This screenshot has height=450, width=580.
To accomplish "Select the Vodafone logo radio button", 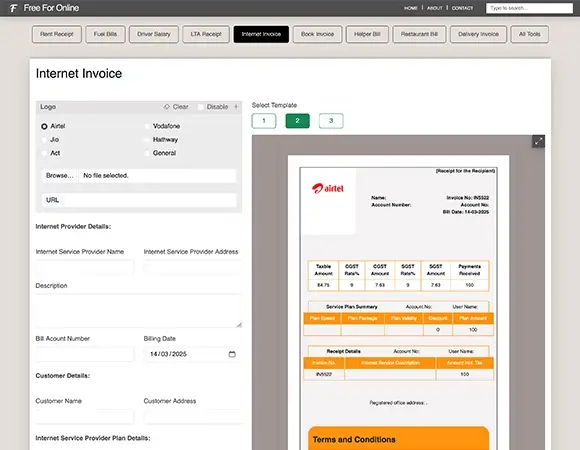I will (x=147, y=126).
